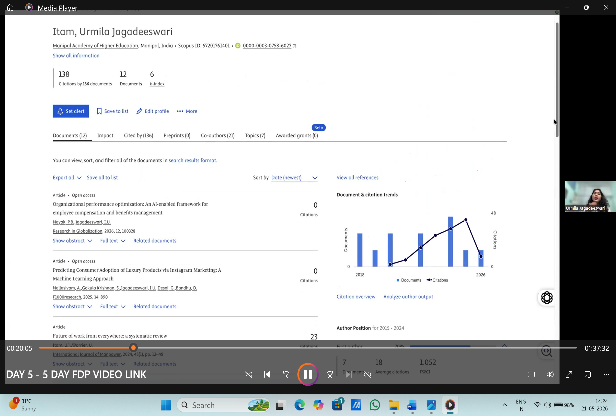Open the Cited by tab

[138, 135]
